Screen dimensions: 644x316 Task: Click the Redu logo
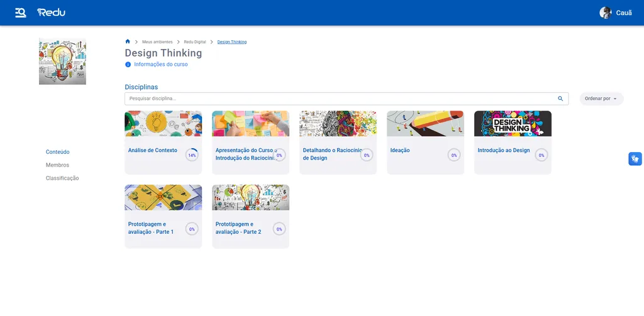[x=51, y=13]
